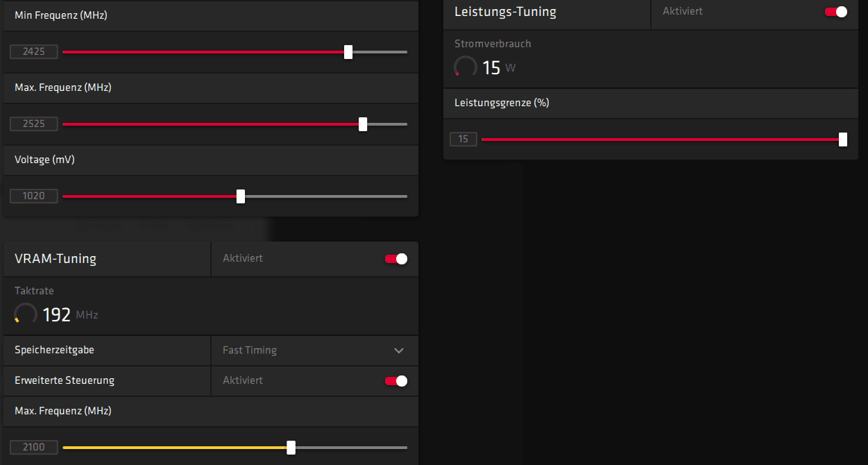Select the Leistungsgrenze percentage input box
This screenshot has width=868, height=465.
click(463, 139)
